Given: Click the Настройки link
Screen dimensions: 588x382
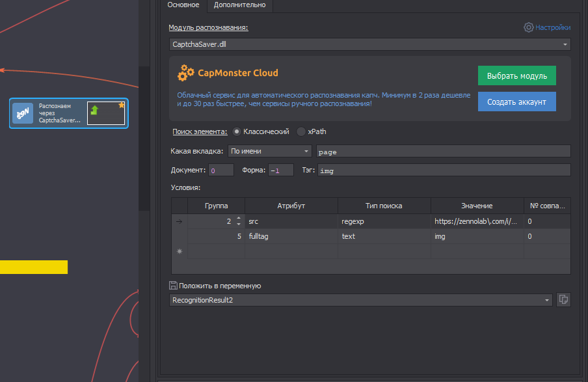Looking at the screenshot, I should [553, 27].
